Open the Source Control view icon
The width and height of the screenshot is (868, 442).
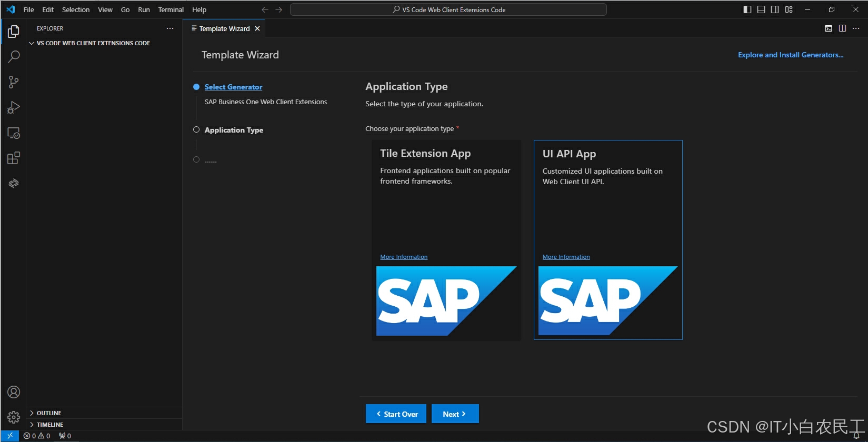coord(14,82)
